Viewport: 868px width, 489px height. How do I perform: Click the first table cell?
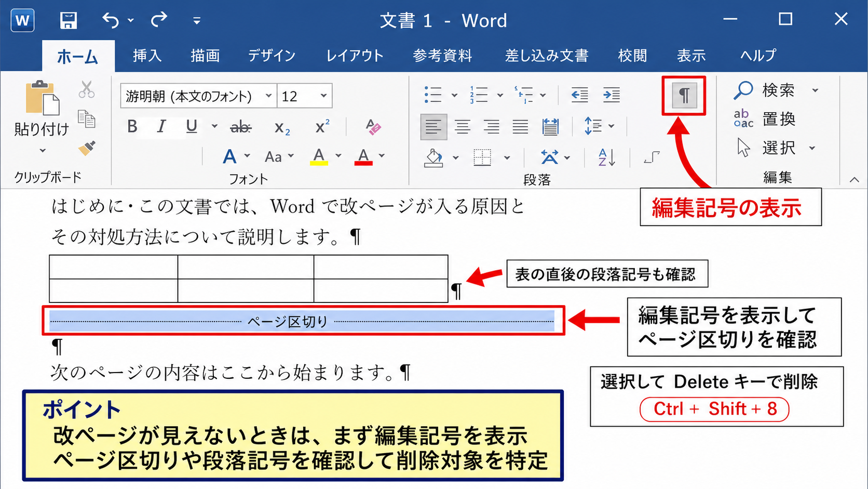(x=114, y=267)
